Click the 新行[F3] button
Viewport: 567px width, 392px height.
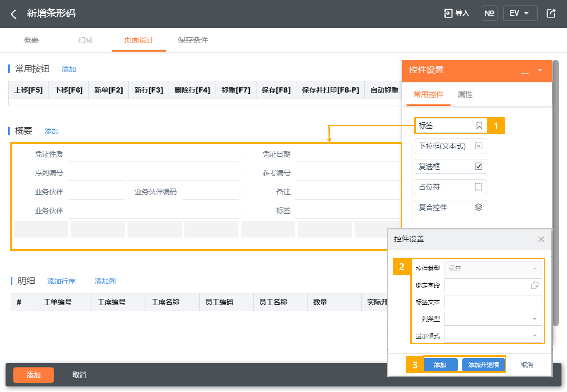148,90
